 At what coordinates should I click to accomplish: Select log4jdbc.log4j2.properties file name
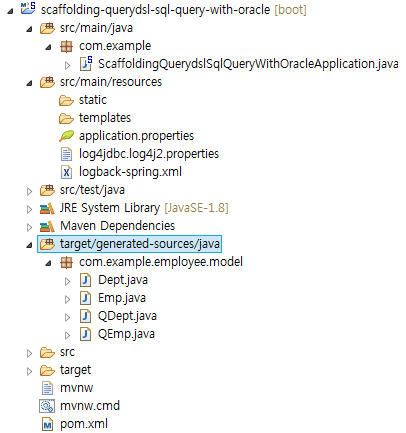149,154
